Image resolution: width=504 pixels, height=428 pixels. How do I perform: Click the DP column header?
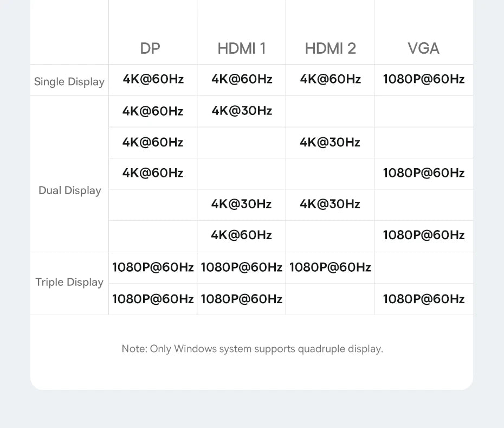click(x=150, y=49)
